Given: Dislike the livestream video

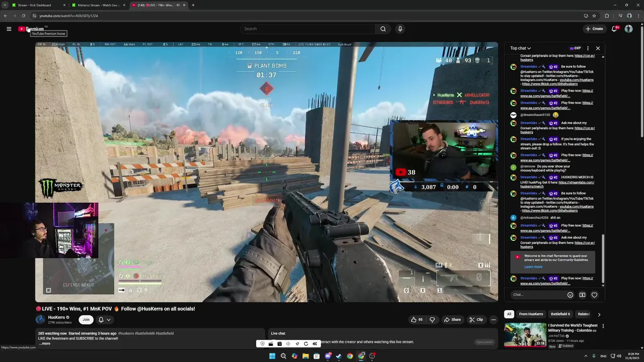Looking at the screenshot, I should tap(432, 320).
